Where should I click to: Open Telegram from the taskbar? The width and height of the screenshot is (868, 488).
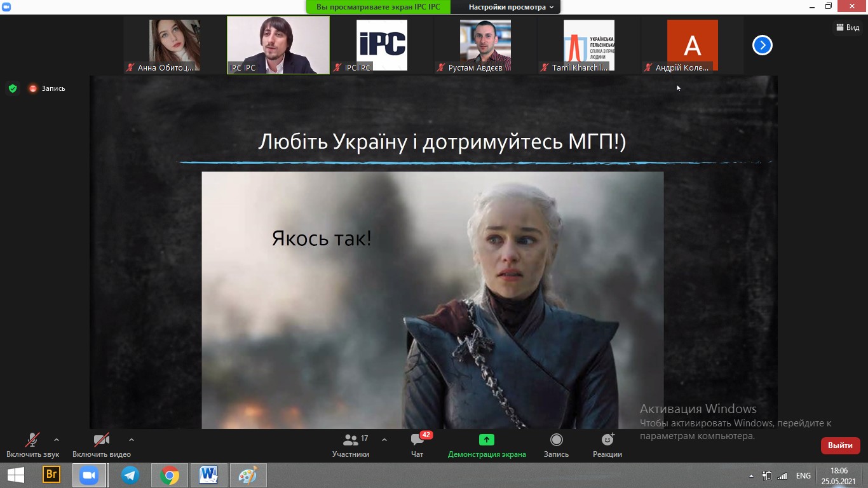[x=130, y=475]
